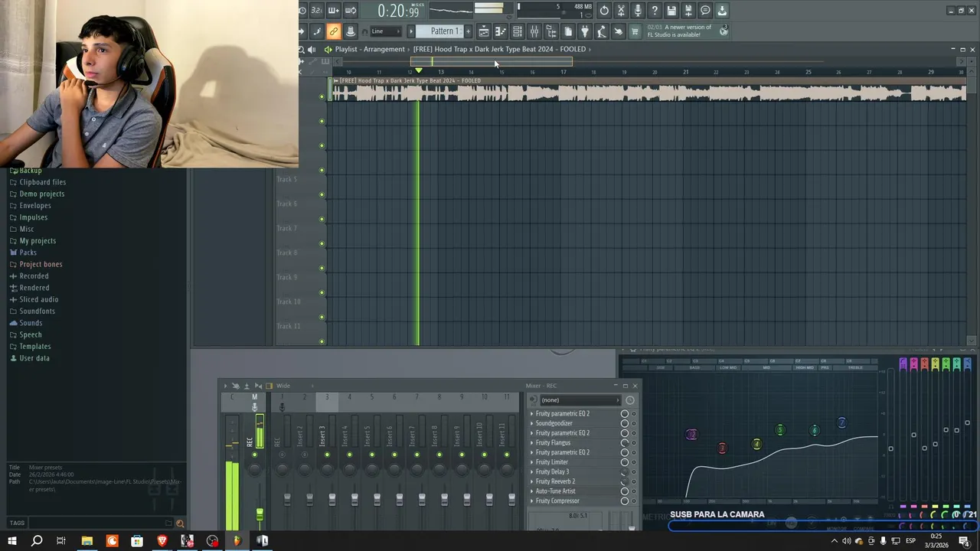Open the mixer input (none) dropdown
The height and width of the screenshot is (551, 980).
click(580, 400)
